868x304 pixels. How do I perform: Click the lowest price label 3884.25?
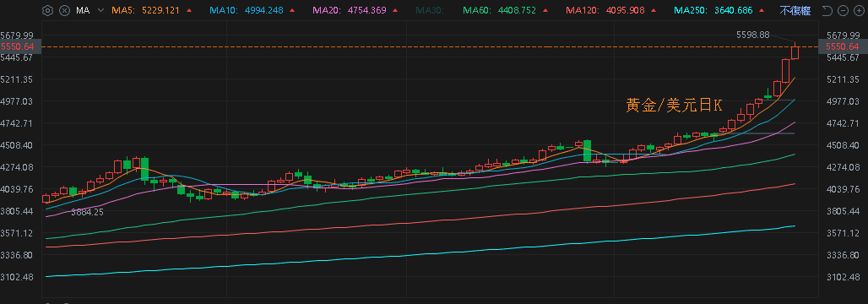pos(88,212)
